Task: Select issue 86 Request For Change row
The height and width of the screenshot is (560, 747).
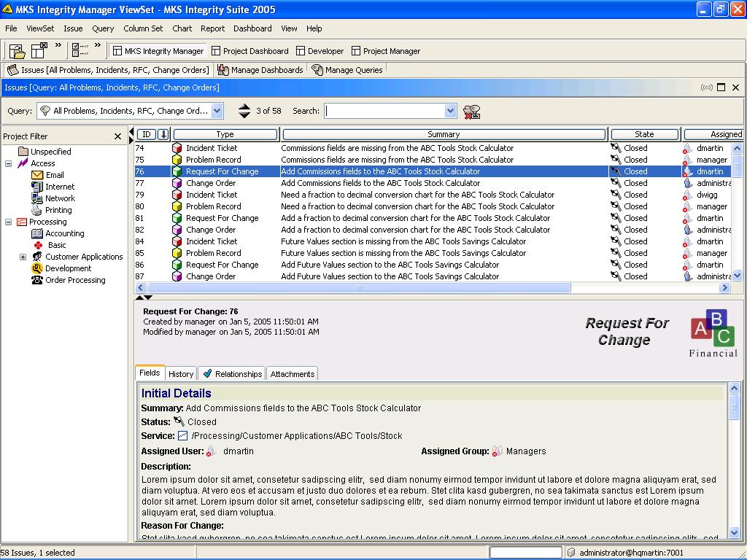Action: 433,265
